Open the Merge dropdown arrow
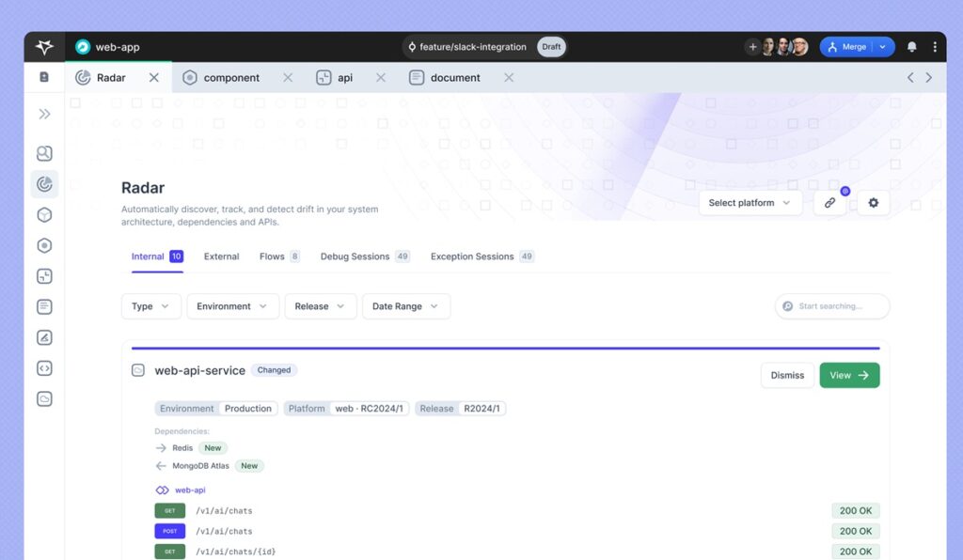This screenshot has width=963, height=560. coord(882,47)
